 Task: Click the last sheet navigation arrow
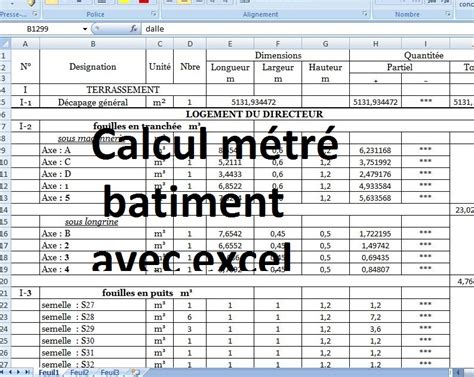point(27,372)
